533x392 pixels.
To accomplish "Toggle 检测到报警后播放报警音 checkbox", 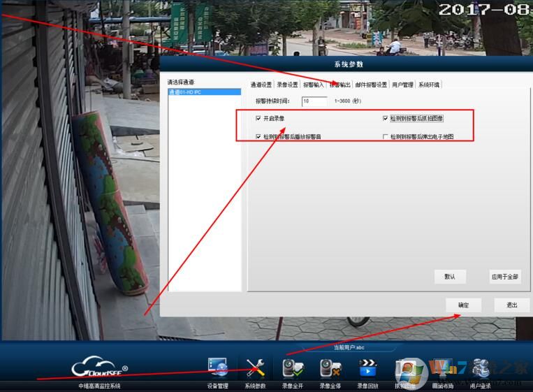I will pos(258,137).
